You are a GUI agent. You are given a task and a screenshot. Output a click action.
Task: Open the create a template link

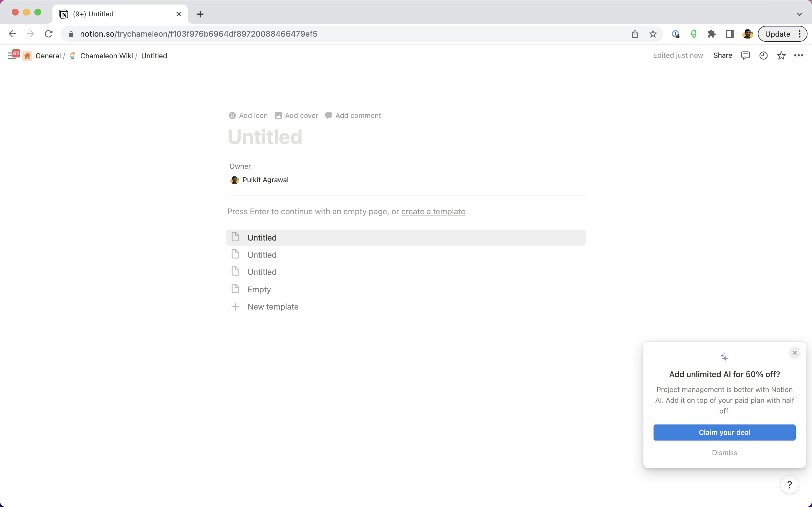coord(433,212)
